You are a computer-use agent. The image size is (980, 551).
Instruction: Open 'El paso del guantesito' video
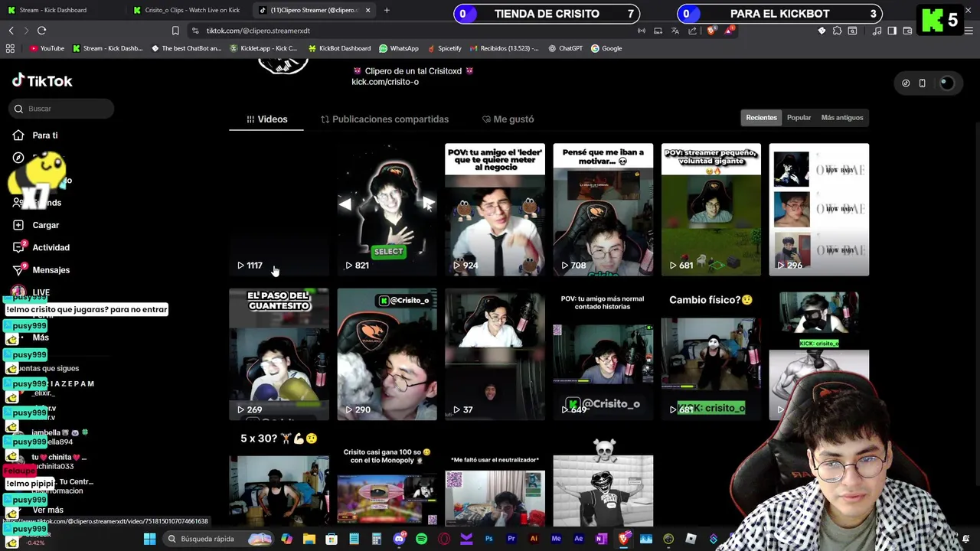279,354
